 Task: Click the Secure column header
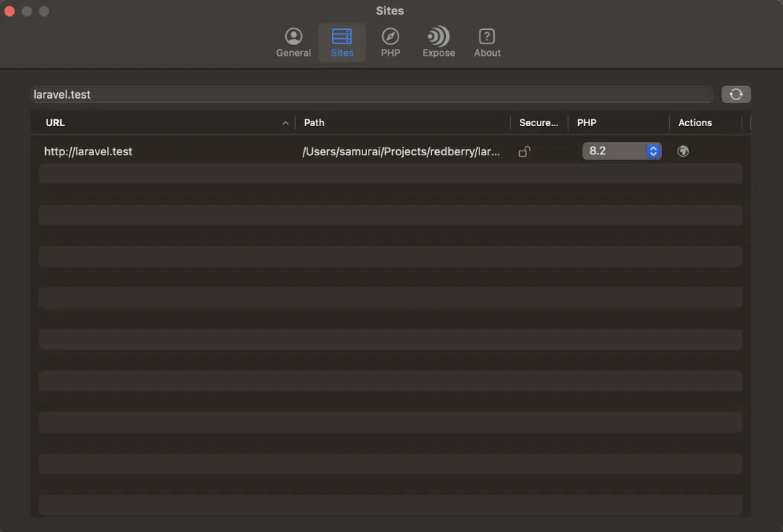538,122
